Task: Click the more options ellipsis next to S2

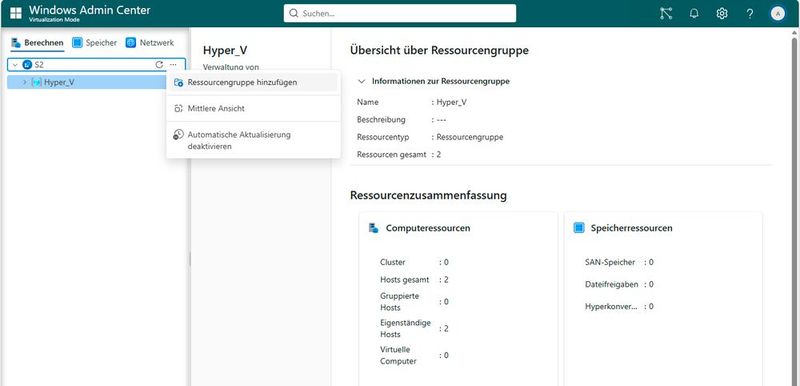Action: click(x=173, y=65)
